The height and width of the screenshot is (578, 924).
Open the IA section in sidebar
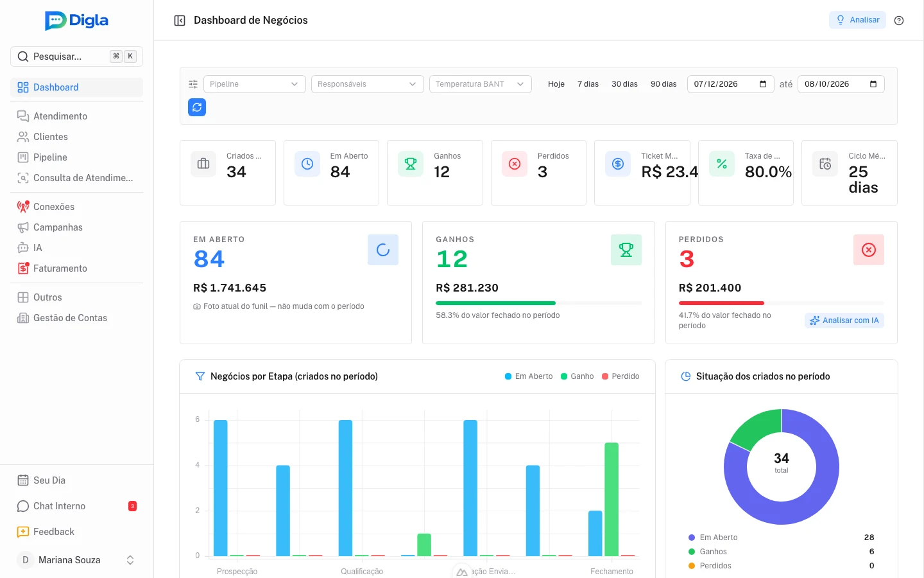coord(76,248)
